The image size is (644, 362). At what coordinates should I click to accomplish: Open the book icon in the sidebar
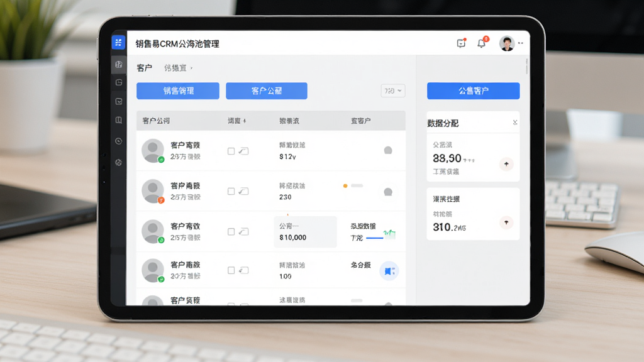119,120
